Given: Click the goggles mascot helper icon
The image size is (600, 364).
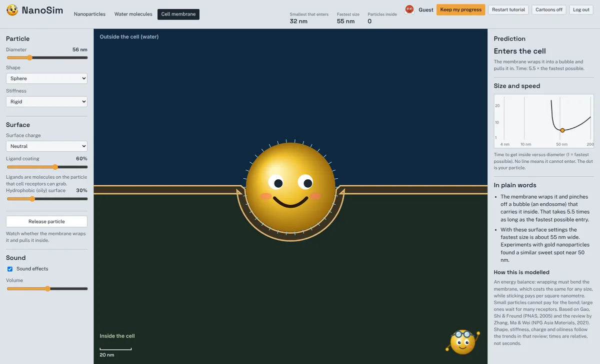Looking at the screenshot, I should (x=462, y=342).
